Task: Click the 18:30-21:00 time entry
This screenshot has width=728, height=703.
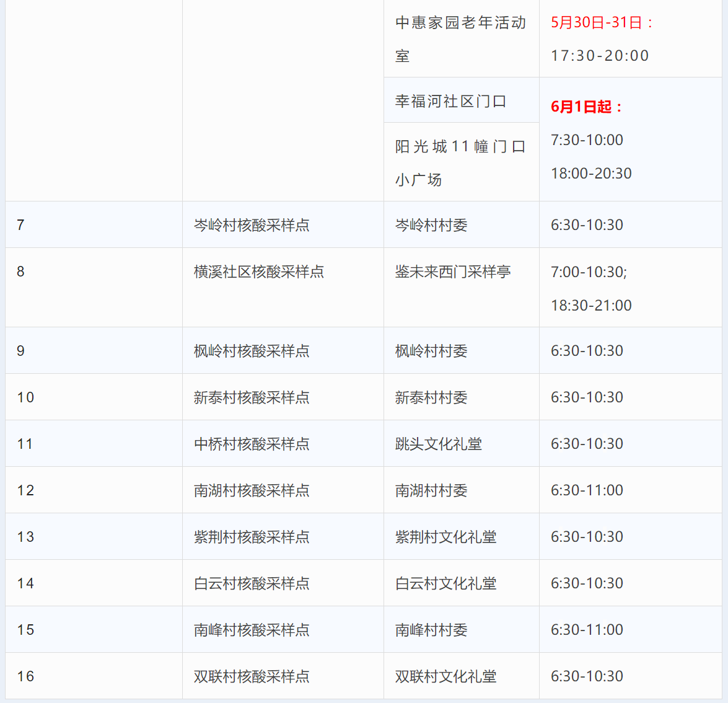Action: 591,306
